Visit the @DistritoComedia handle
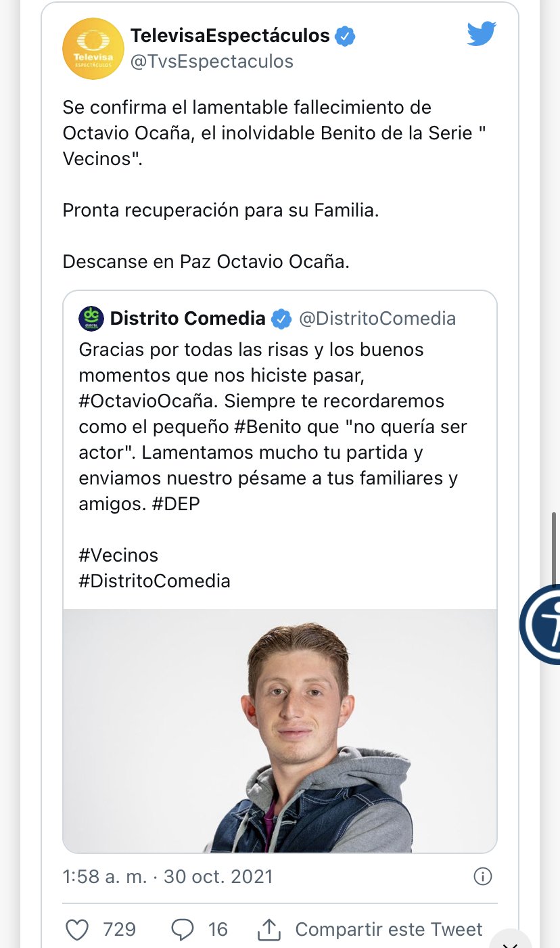The height and width of the screenshot is (948, 560). [x=377, y=318]
